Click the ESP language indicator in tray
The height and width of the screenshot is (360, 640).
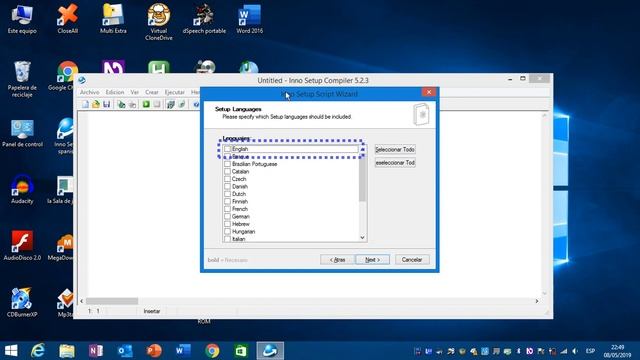pos(590,351)
